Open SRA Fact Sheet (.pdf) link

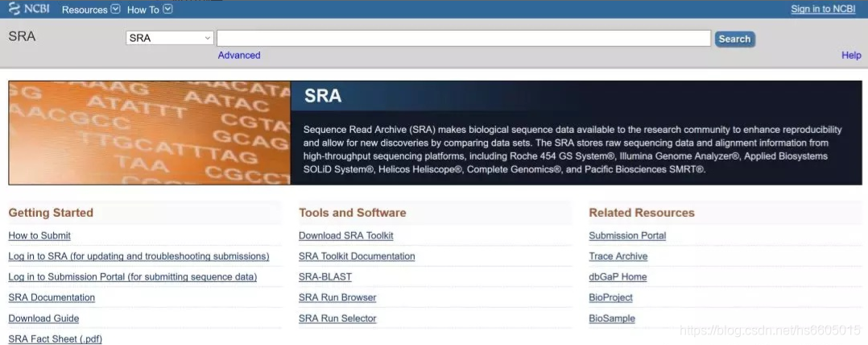[x=55, y=339]
